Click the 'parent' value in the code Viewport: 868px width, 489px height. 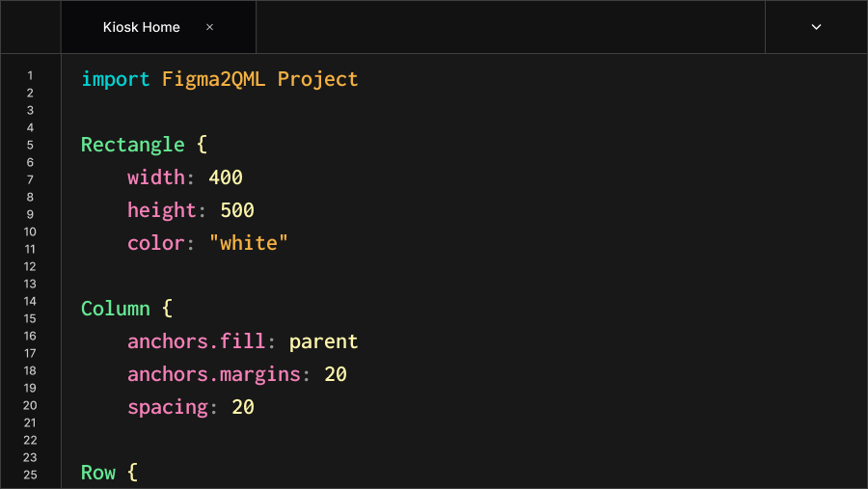click(x=324, y=341)
